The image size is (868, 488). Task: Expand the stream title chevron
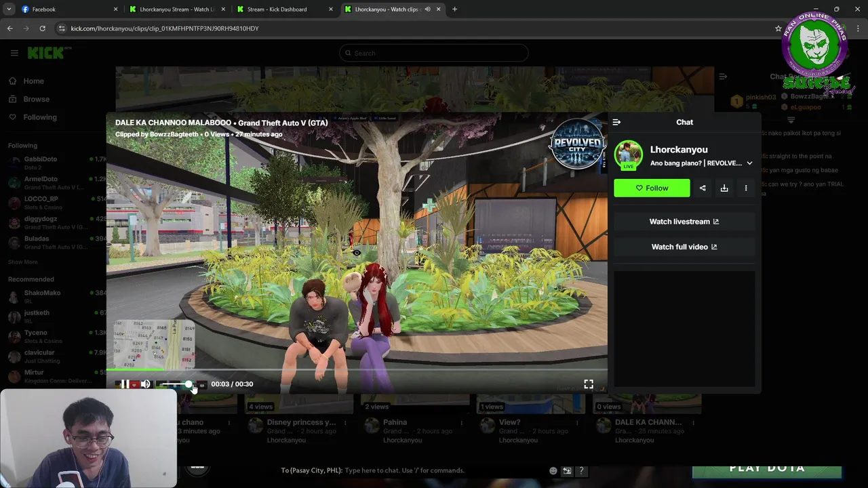pos(749,163)
